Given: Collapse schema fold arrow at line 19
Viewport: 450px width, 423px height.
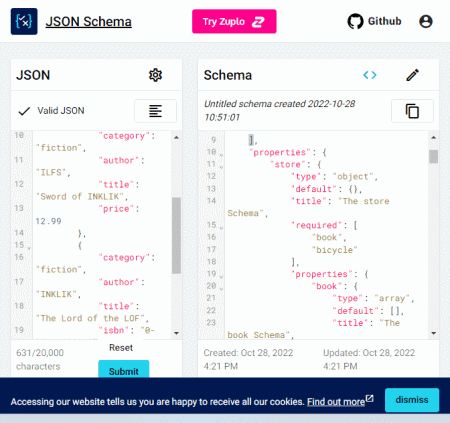Looking at the screenshot, I should 221,277.
